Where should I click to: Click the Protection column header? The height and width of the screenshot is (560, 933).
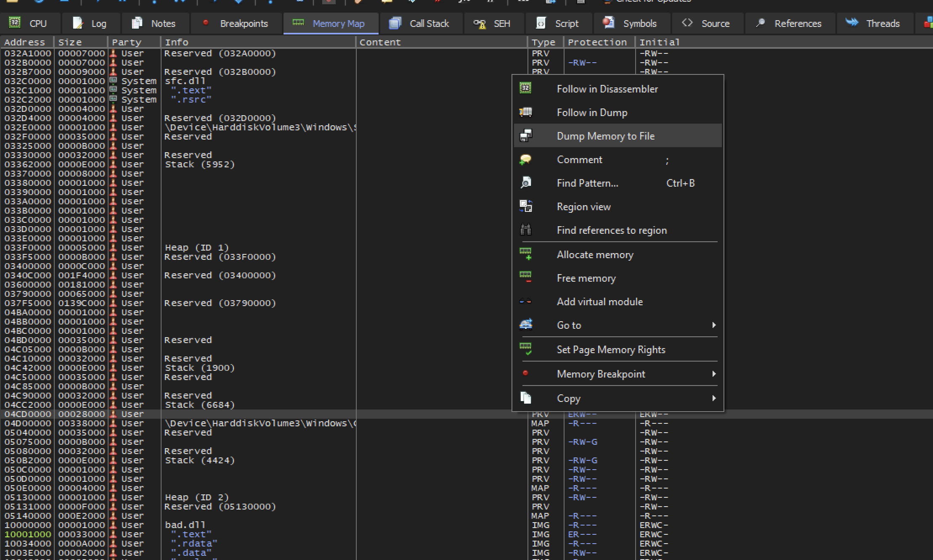pyautogui.click(x=599, y=42)
